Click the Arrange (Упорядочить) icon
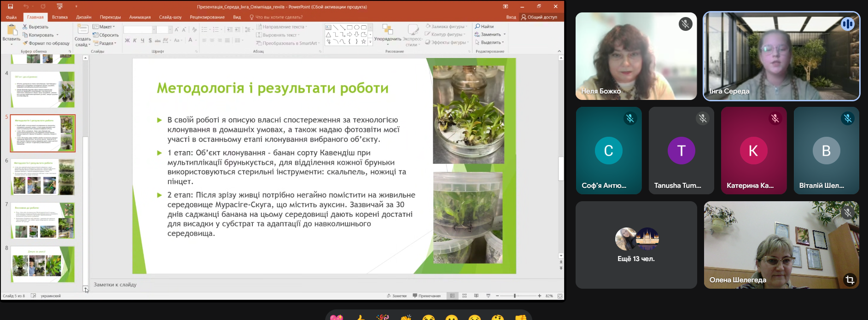This screenshot has height=320, width=868. pyautogui.click(x=387, y=30)
